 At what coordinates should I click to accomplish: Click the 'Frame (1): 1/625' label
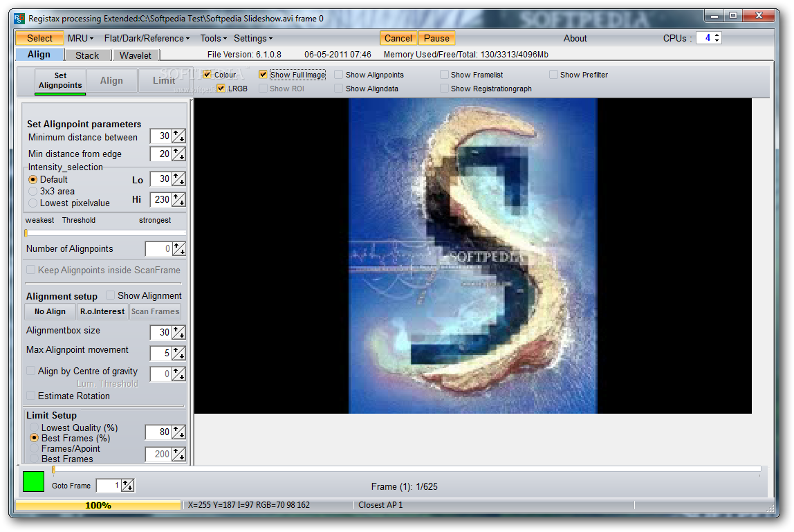tap(404, 486)
